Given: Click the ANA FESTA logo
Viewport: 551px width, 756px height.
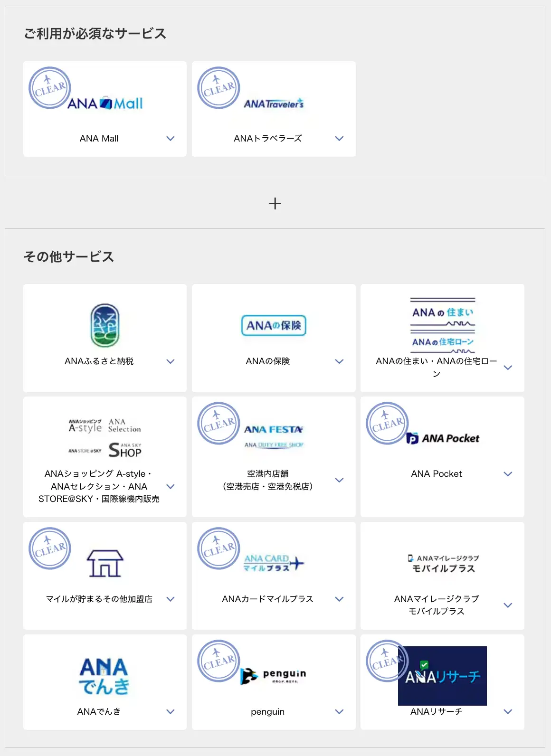Looking at the screenshot, I should pos(274,429).
